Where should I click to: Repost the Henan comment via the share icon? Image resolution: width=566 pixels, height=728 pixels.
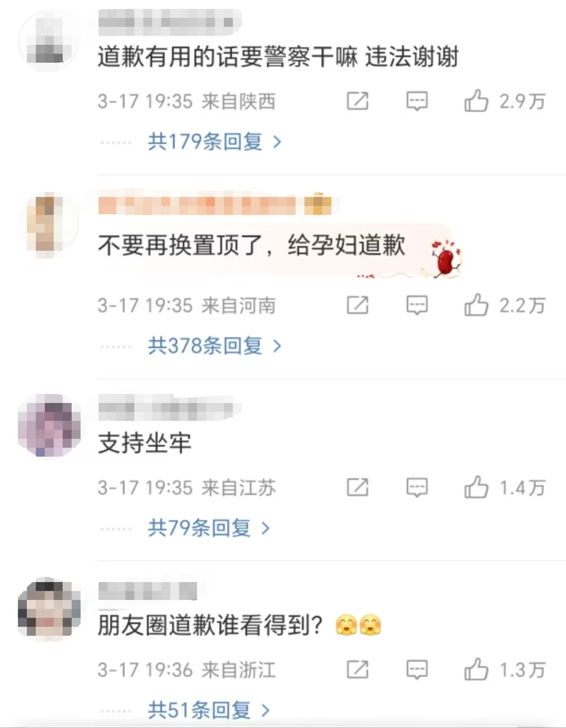coord(358,305)
